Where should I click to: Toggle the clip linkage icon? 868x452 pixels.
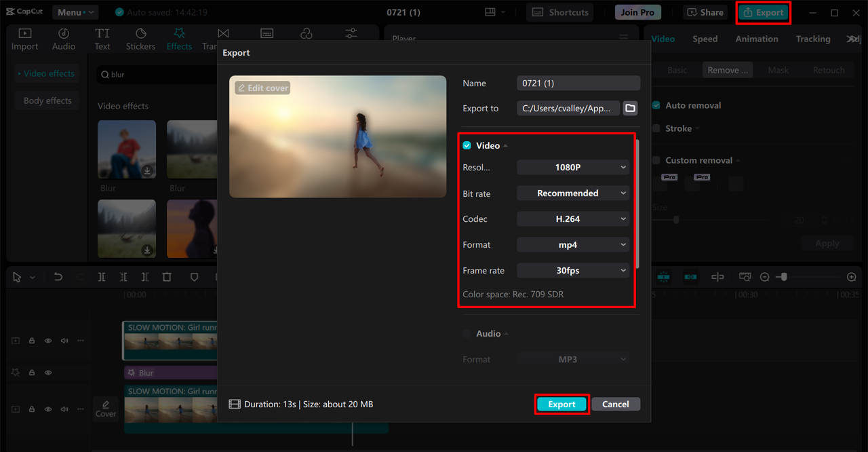690,277
